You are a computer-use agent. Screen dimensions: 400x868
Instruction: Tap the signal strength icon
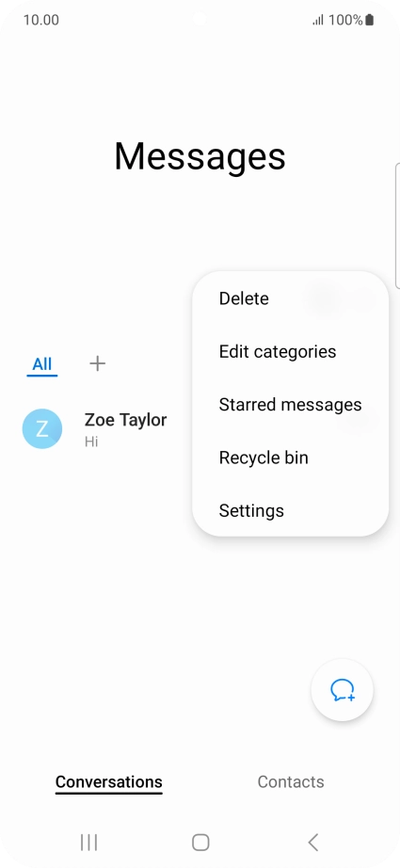(x=317, y=21)
